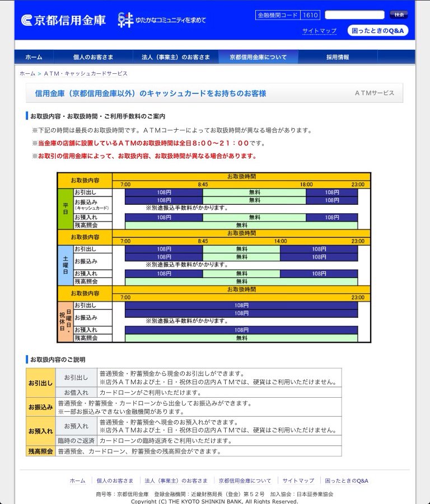This screenshot has height=504, width=430.
Task: Click お振込み yellow category cell
Action: click(40, 407)
